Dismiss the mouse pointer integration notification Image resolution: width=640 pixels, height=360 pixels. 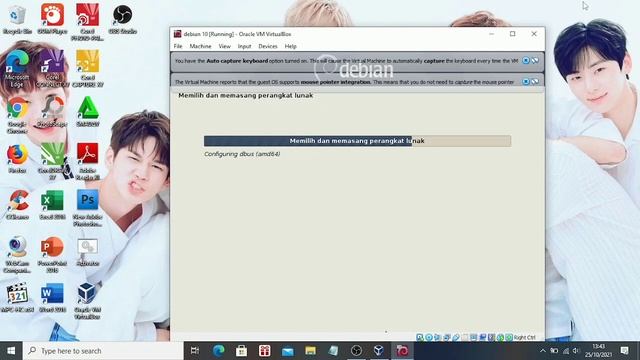point(526,82)
